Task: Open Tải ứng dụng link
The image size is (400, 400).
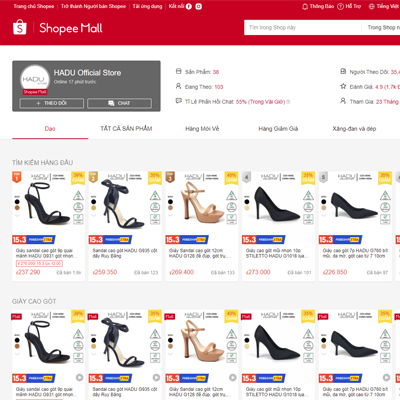Action: pyautogui.click(x=147, y=6)
